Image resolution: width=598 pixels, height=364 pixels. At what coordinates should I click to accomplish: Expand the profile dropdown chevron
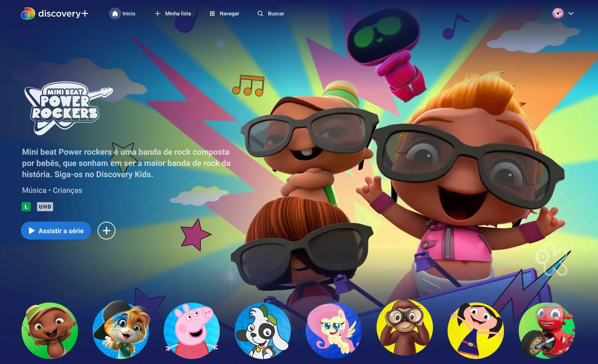[x=571, y=13]
